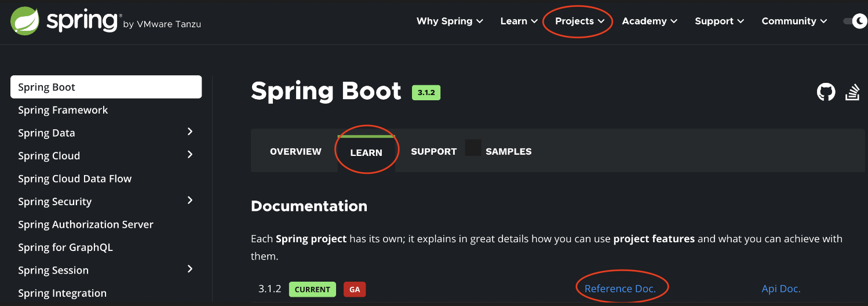Viewport: 868px width, 306px height.
Task: Toggle the dark mode switch
Action: click(x=855, y=21)
